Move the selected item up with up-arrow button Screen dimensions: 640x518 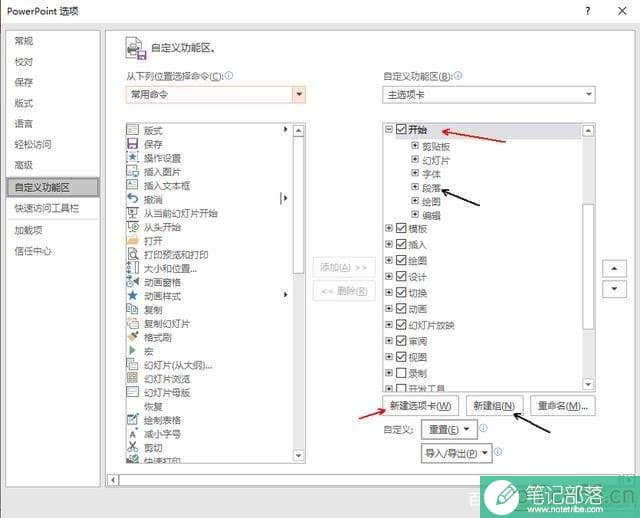614,268
